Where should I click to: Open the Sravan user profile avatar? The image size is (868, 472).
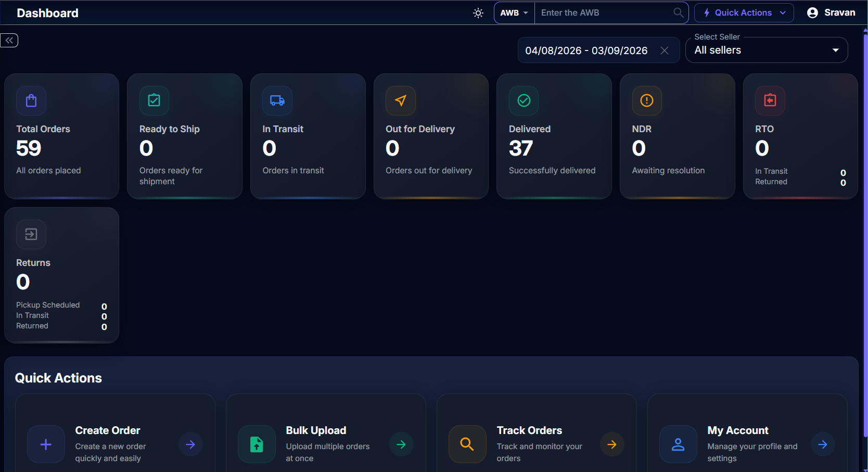812,13
